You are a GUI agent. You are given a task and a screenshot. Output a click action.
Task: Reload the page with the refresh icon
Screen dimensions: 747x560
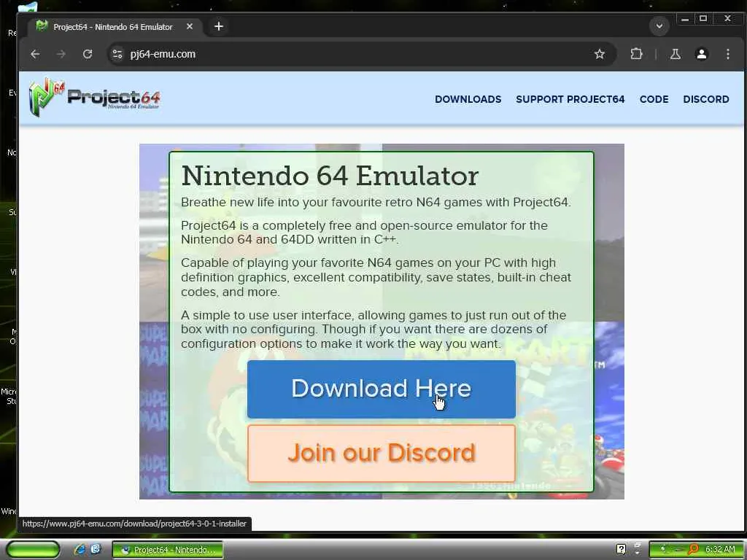point(88,54)
